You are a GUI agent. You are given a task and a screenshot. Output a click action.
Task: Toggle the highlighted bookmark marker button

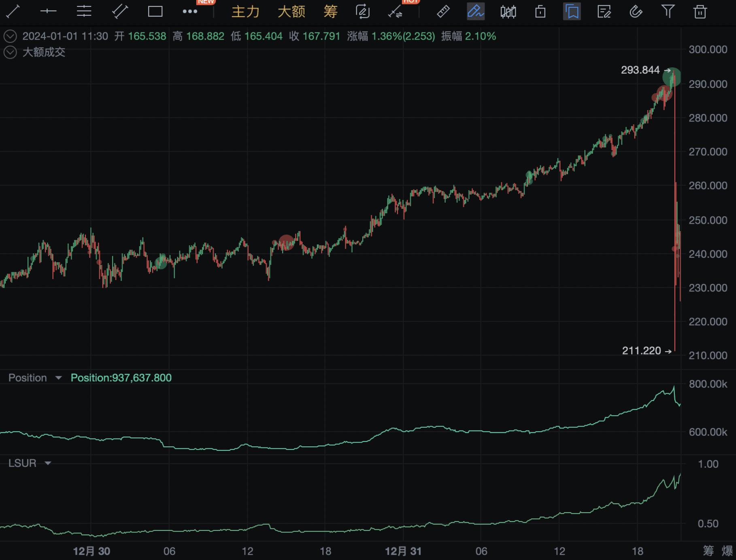[572, 11]
